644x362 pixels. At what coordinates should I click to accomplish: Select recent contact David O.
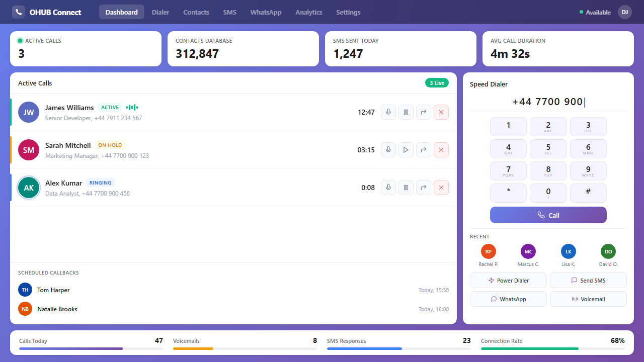608,256
